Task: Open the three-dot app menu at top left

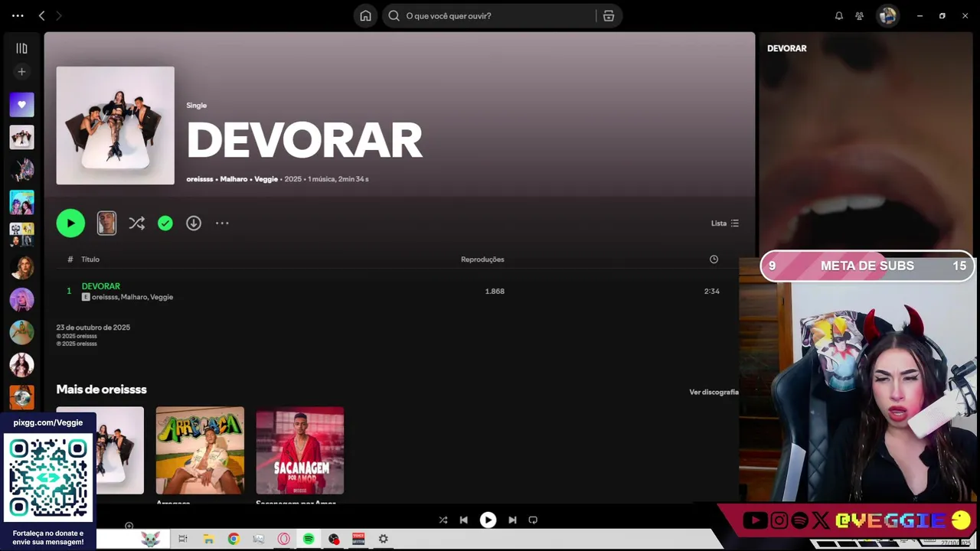Action: 18,16
